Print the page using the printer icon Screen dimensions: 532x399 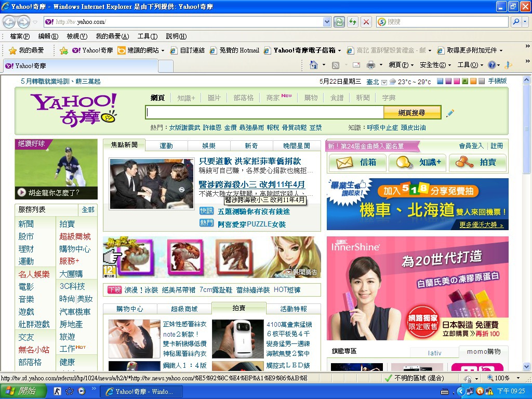tap(371, 65)
